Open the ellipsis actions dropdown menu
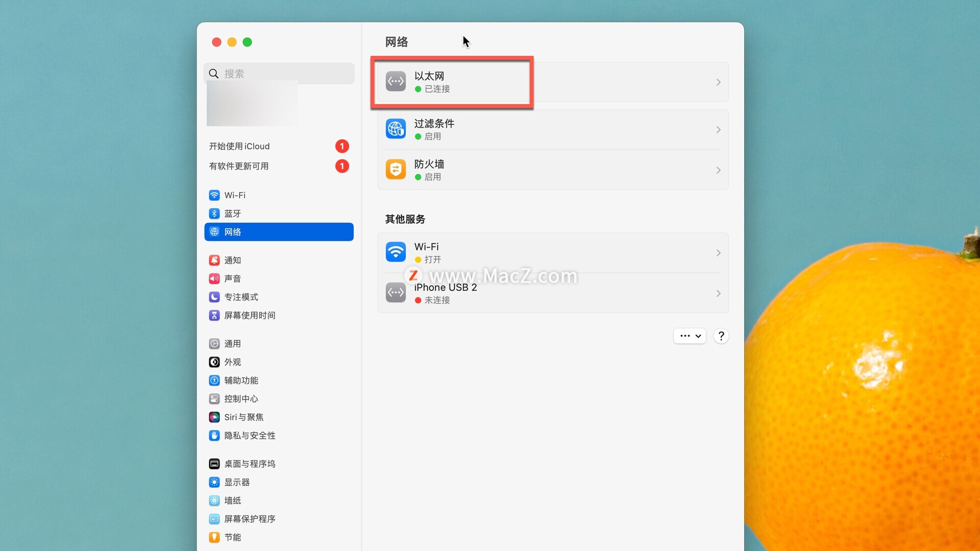 690,336
